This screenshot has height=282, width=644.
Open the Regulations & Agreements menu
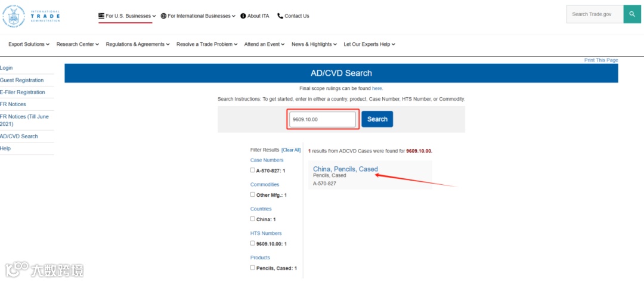point(138,44)
